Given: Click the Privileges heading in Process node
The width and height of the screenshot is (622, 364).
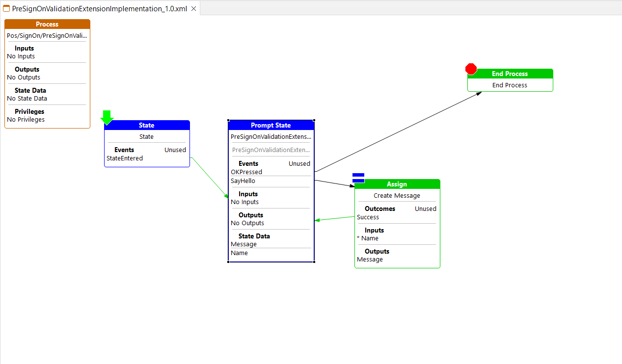Looking at the screenshot, I should tap(29, 112).
